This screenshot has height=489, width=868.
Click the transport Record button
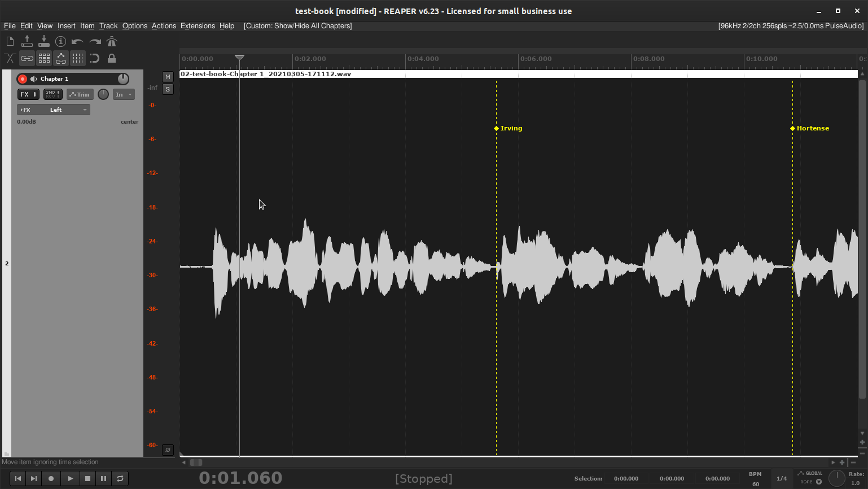(x=51, y=478)
